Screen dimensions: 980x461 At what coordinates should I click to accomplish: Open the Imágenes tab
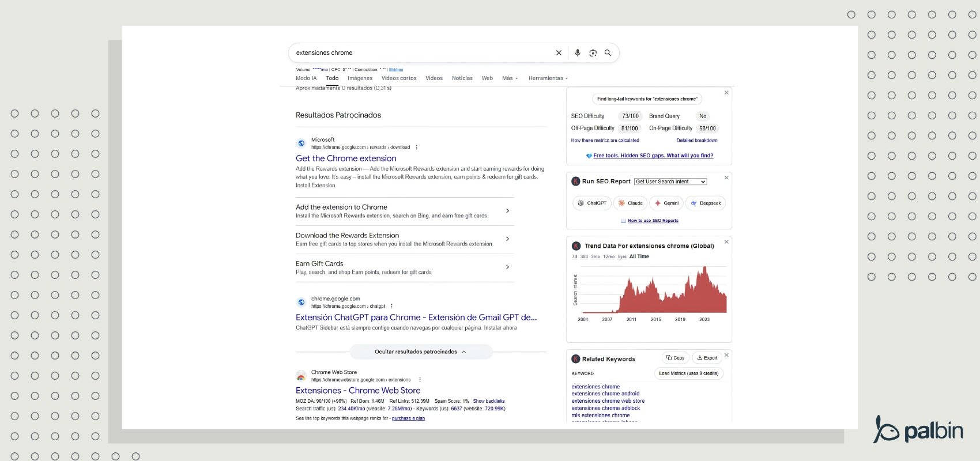pos(360,78)
